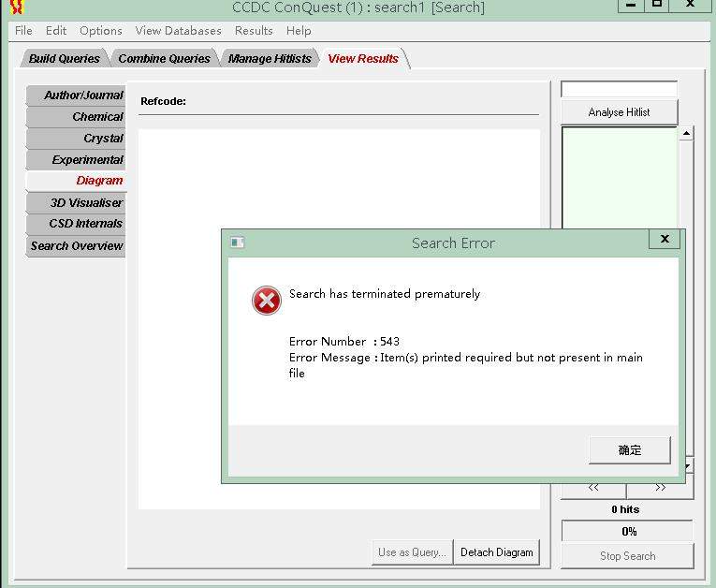This screenshot has width=716, height=588.
Task: Show the Chemical pane
Action: [76, 116]
